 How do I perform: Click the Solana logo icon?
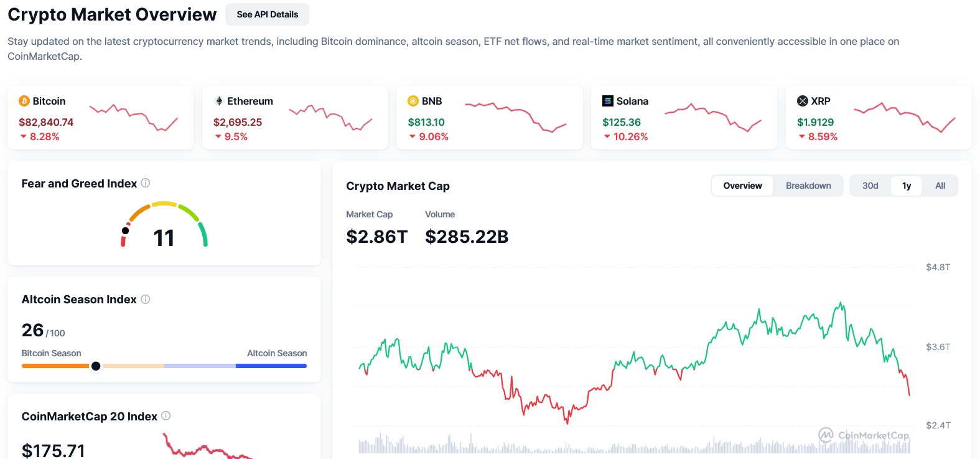coord(608,101)
